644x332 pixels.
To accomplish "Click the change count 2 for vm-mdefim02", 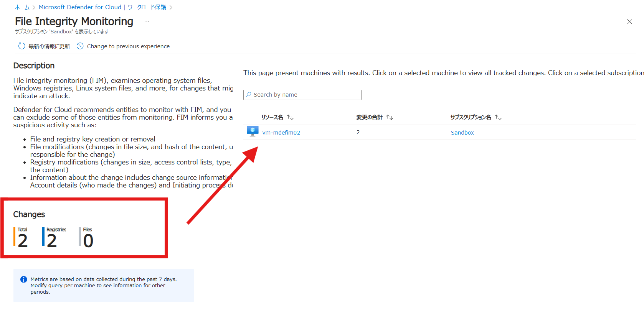I will 358,132.
